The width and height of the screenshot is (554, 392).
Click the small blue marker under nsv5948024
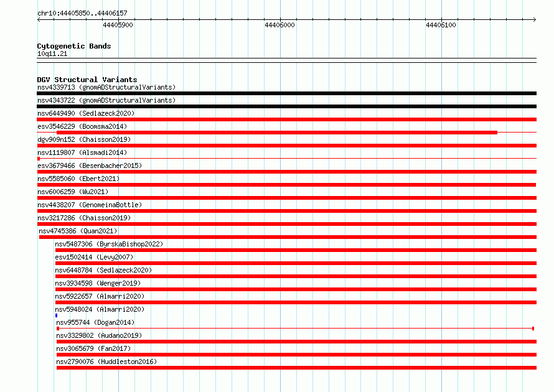point(56,315)
